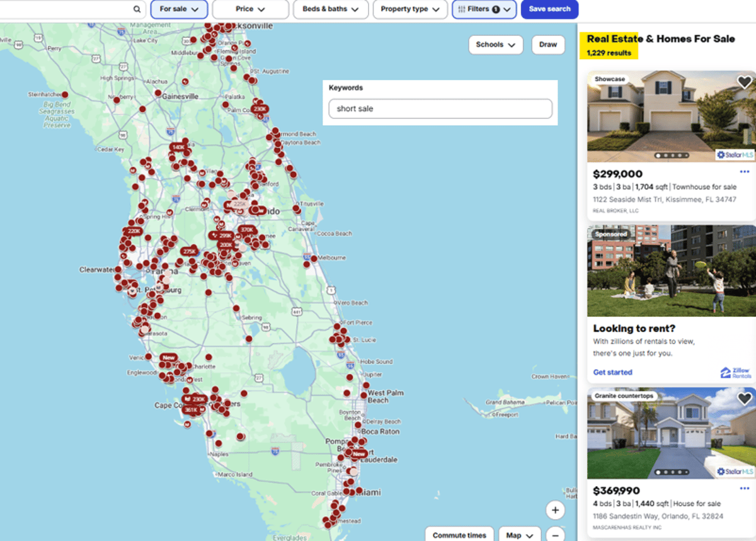Expand the Filters menu
The image size is (756, 541).
coord(484,9)
